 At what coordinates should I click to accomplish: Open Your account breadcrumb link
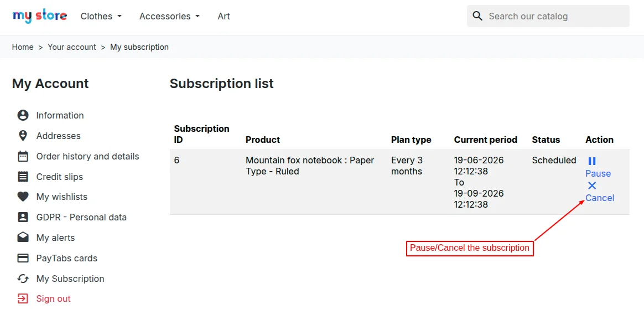pos(72,47)
